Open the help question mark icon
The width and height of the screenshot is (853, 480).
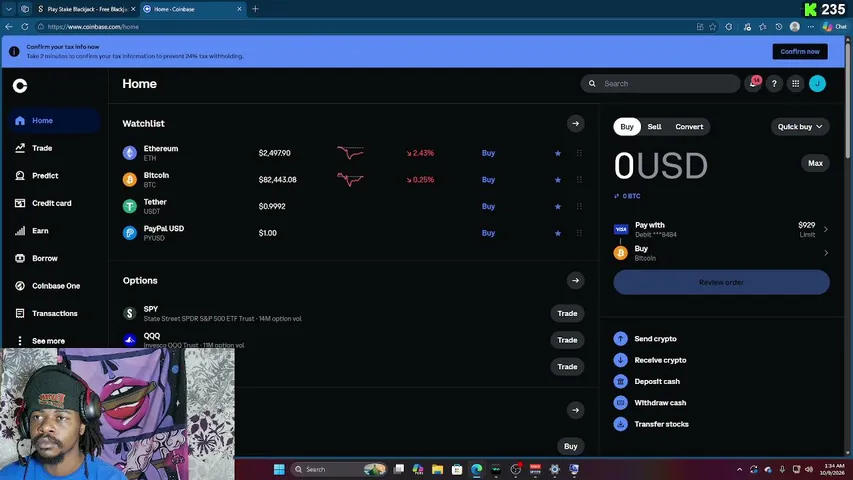pos(774,84)
